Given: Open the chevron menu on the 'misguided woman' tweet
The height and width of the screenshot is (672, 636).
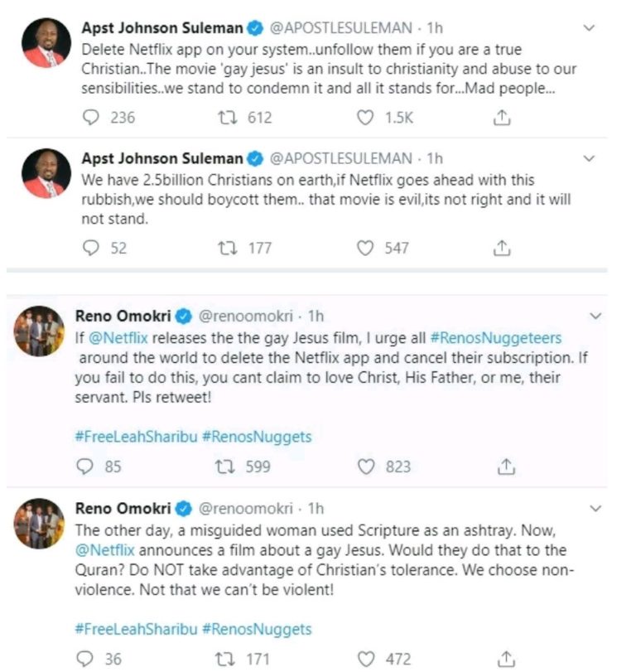Looking at the screenshot, I should pyautogui.click(x=596, y=508).
